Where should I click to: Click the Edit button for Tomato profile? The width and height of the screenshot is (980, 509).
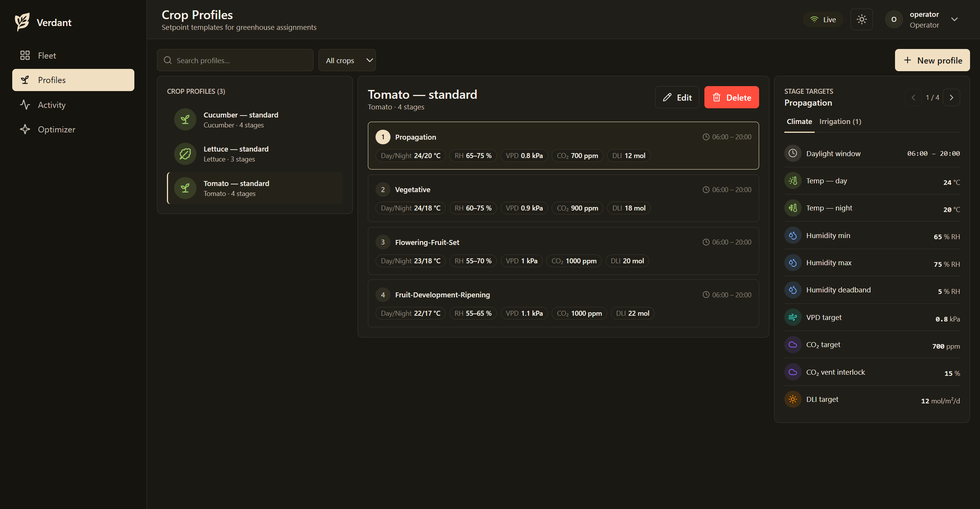coord(677,97)
